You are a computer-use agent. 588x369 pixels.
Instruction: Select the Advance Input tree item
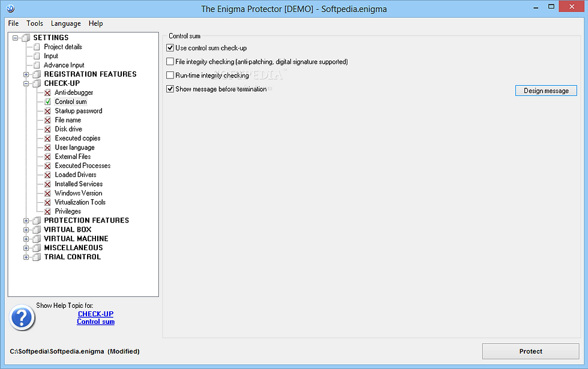click(x=64, y=65)
